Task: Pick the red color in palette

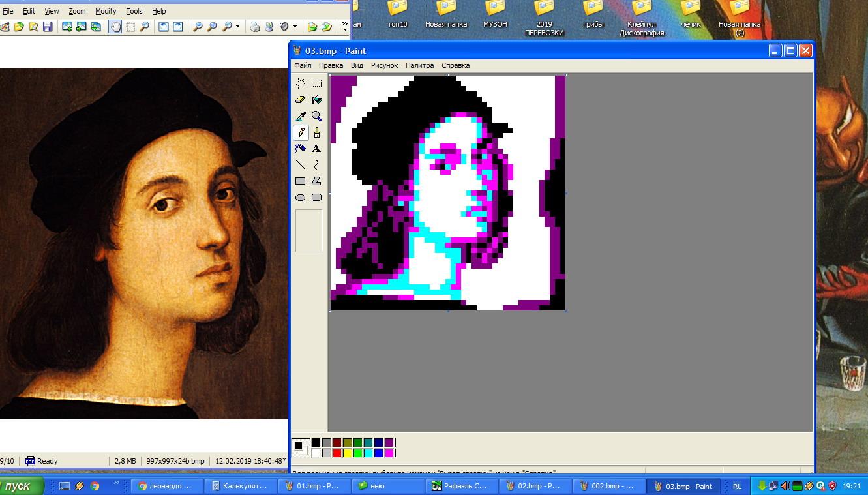Action: [x=337, y=453]
